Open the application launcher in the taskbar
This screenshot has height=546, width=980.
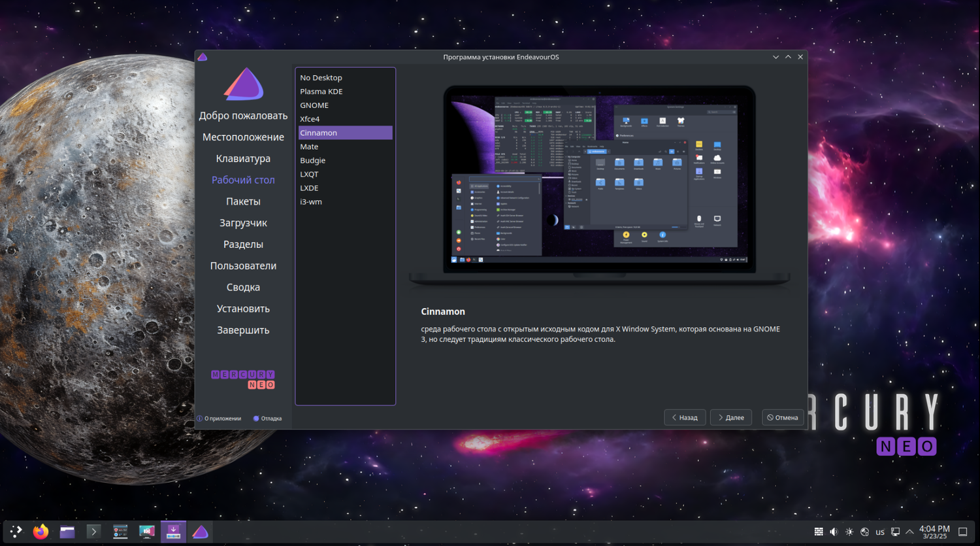click(16, 532)
